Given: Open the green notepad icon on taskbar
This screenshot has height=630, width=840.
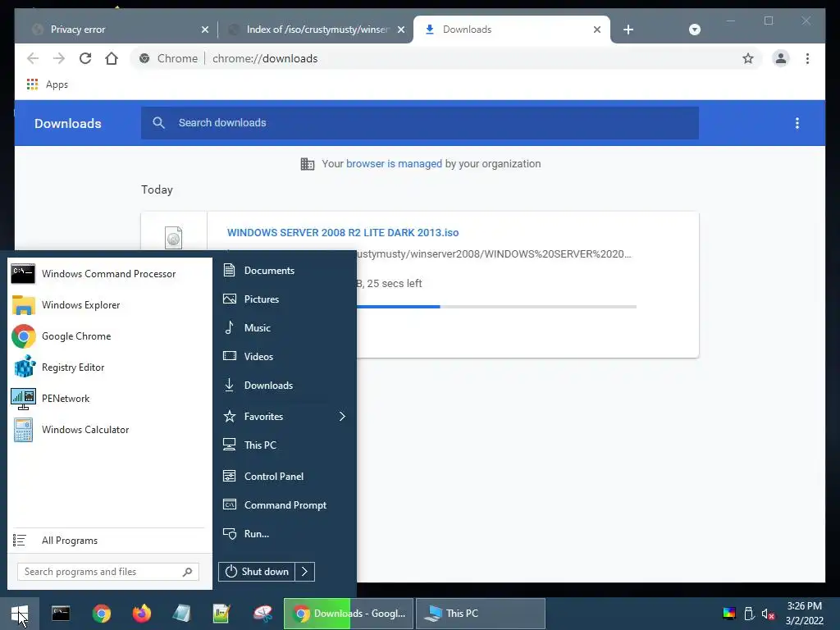Looking at the screenshot, I should (x=221, y=614).
